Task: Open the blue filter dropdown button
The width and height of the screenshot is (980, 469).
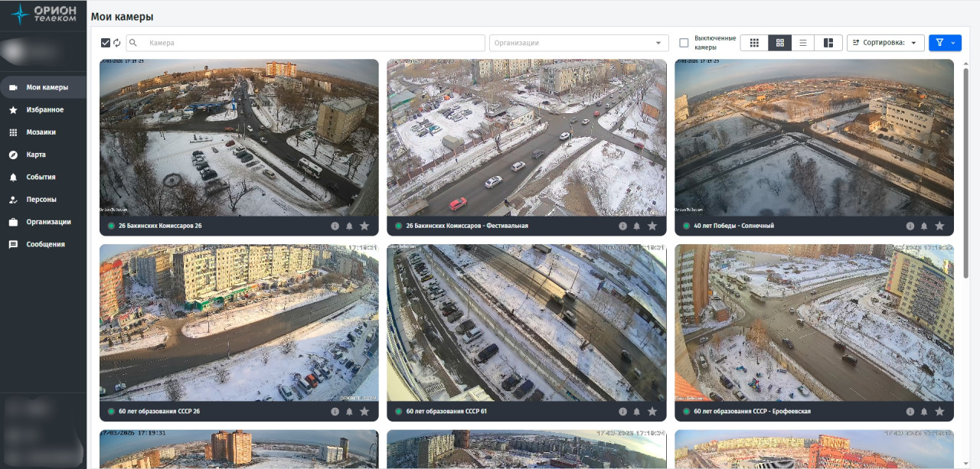Action: point(945,43)
